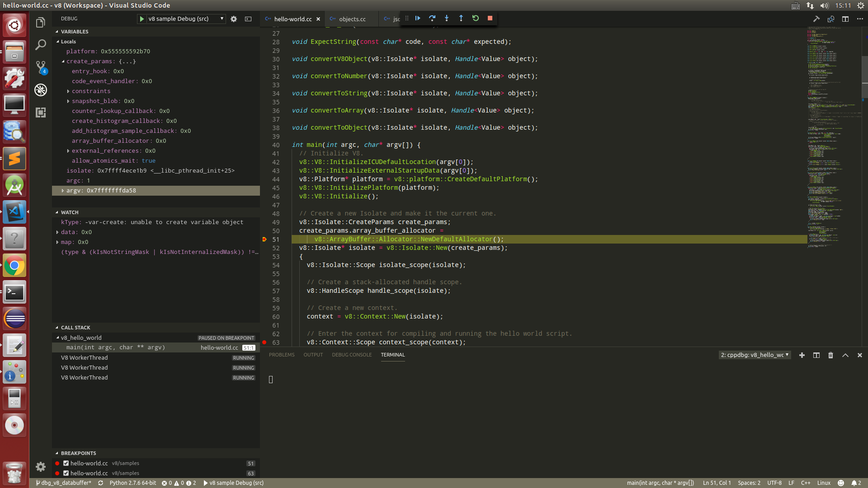Open the Output panel tab
Image resolution: width=868 pixels, height=488 pixels.
click(313, 355)
